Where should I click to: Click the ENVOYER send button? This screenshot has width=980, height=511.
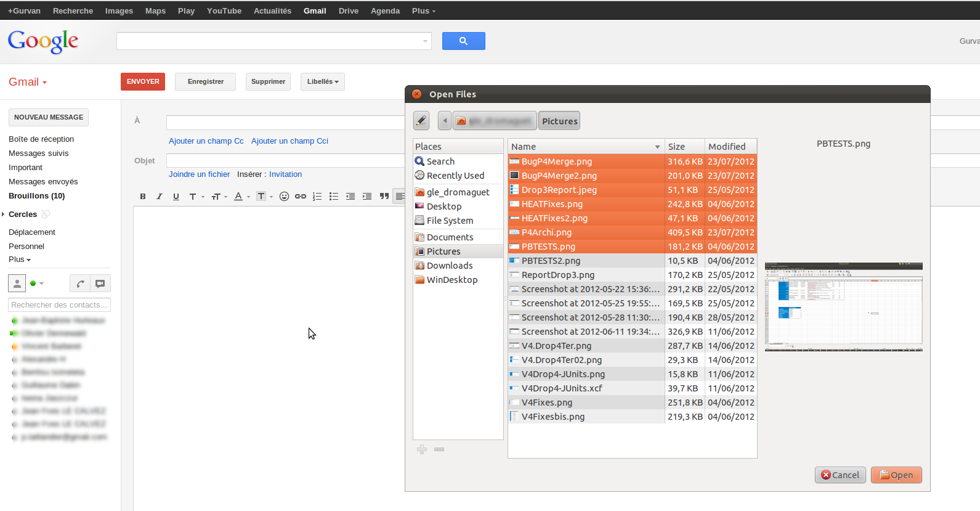[143, 81]
